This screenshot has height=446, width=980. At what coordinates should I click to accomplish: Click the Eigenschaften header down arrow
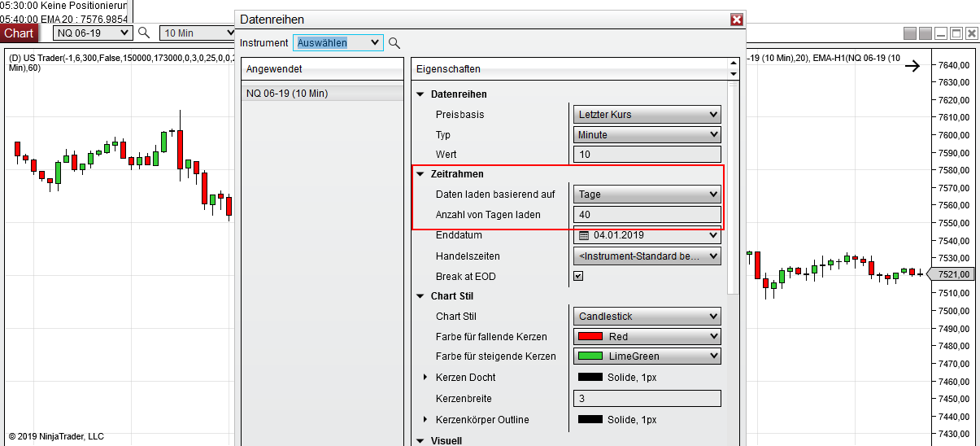tap(734, 74)
